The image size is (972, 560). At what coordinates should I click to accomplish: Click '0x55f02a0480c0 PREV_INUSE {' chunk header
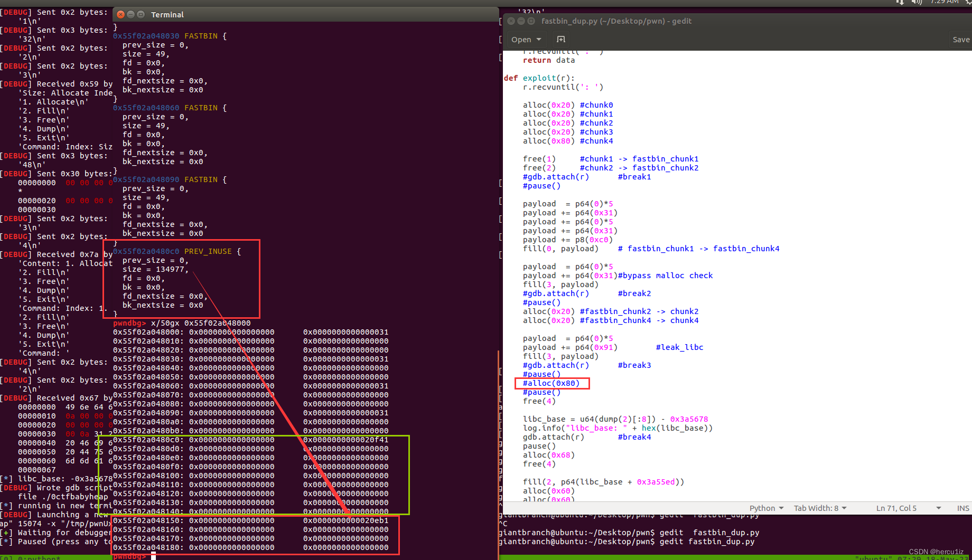point(177,251)
